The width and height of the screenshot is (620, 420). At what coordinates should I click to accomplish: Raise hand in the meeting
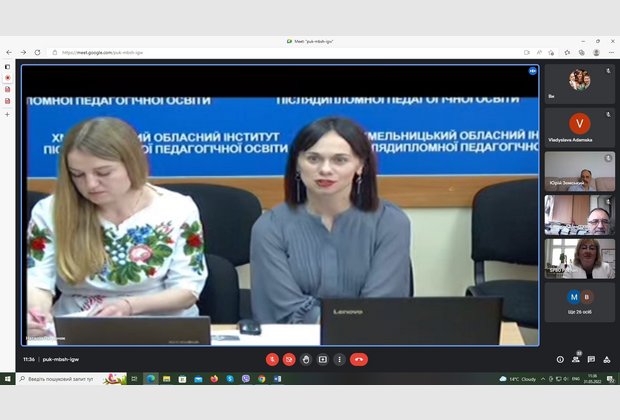306,359
